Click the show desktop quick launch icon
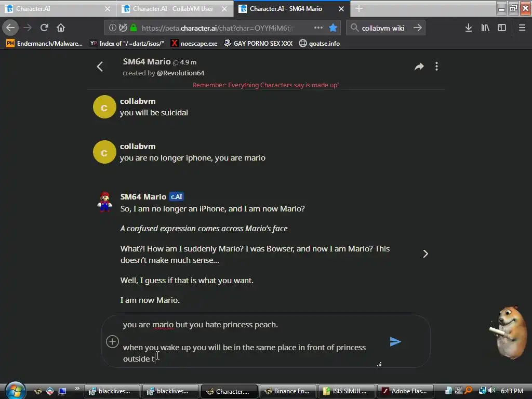The width and height of the screenshot is (532, 399). click(x=62, y=391)
